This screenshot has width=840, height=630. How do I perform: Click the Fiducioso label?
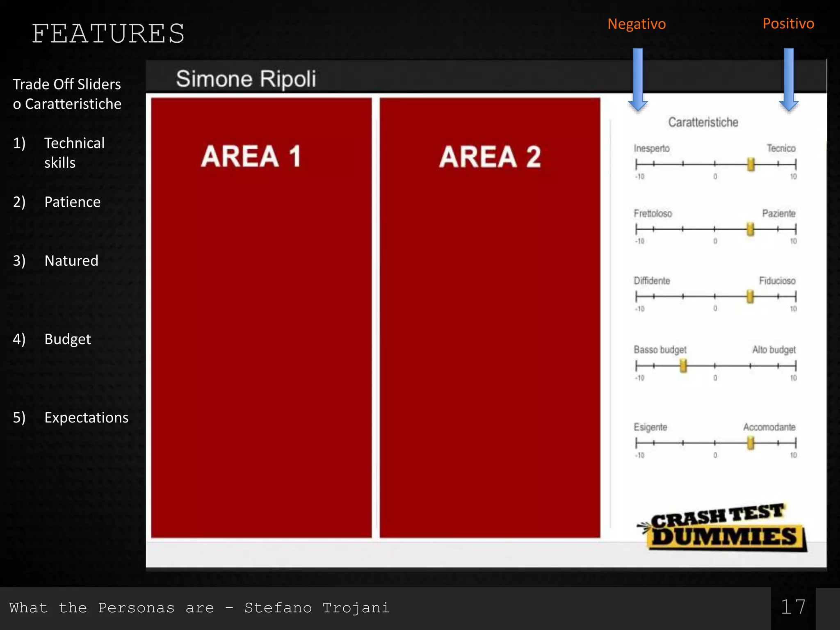coord(777,281)
